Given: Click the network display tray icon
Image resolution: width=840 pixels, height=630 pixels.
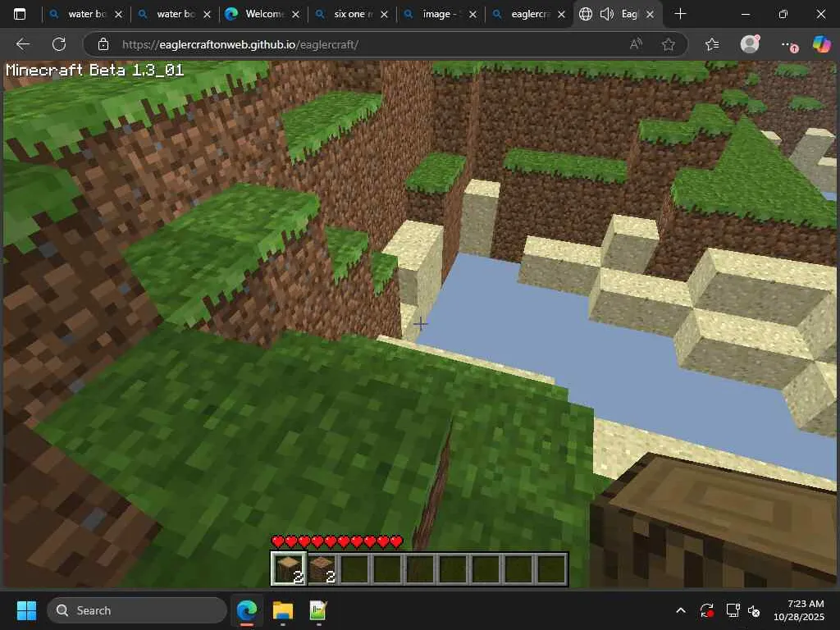Looking at the screenshot, I should (x=733, y=610).
